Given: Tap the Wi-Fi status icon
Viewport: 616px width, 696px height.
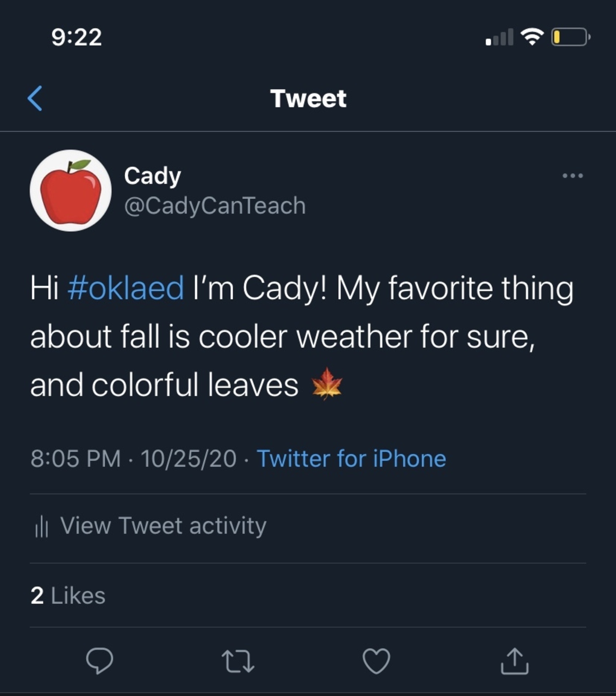Looking at the screenshot, I should pyautogui.click(x=532, y=37).
